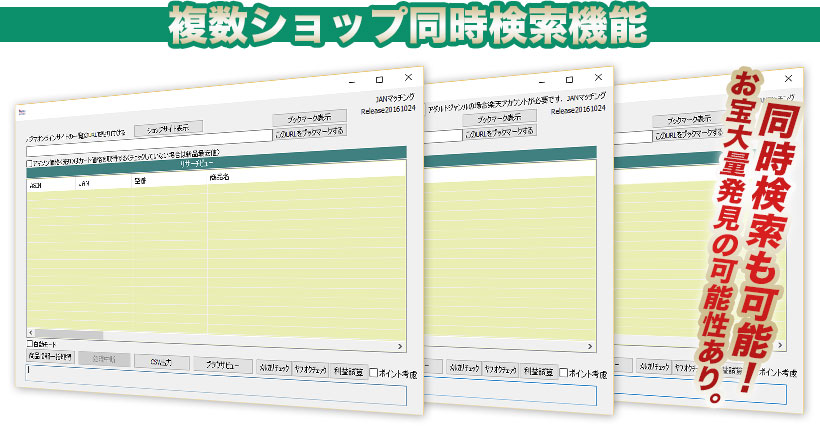This screenshot has height=430, width=820.
Task: Close the middle JANマッチング window
Action: tap(598, 76)
